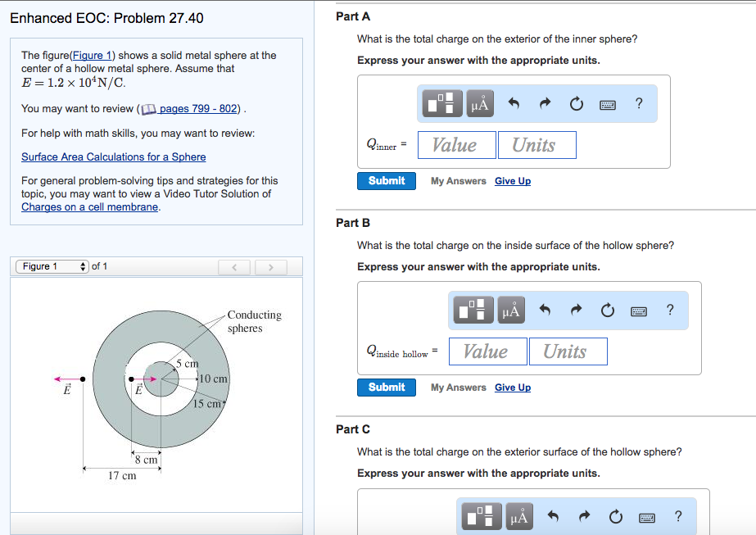Screen dimensions: 756x535
Task: Click the previous figure chevron
Action: coord(234,266)
